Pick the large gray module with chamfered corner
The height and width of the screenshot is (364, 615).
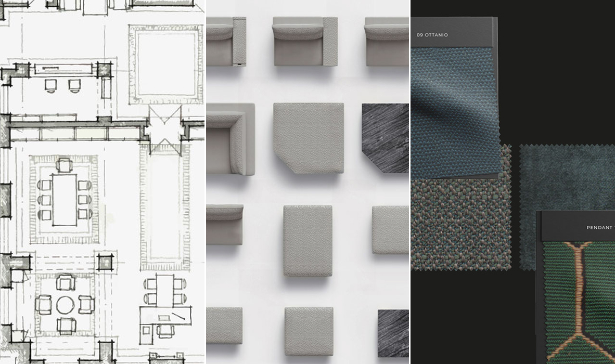coord(308,137)
